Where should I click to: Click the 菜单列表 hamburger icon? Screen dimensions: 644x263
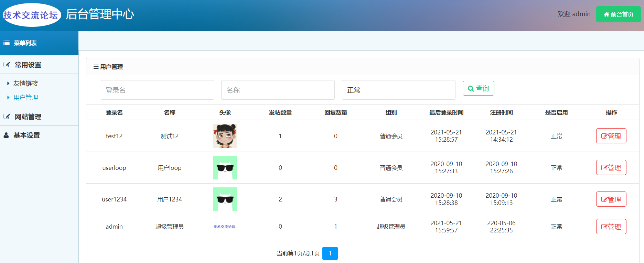[7, 43]
